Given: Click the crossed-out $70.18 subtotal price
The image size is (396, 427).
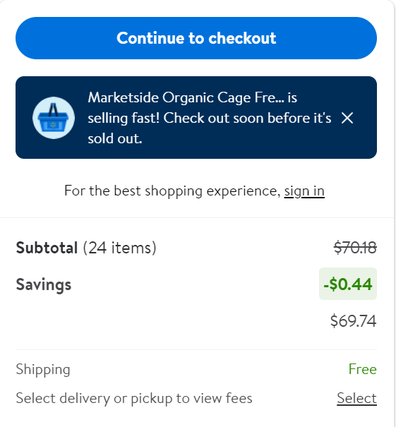Looking at the screenshot, I should [x=355, y=248].
